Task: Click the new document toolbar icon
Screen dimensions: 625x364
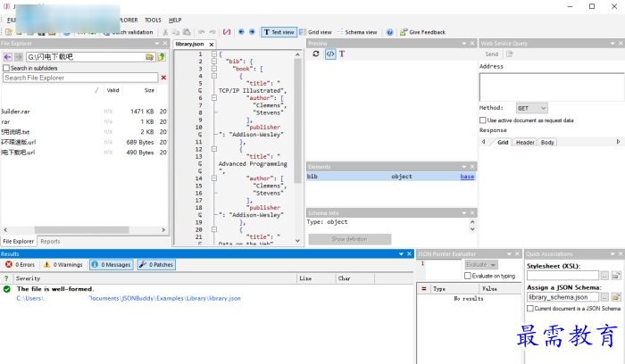Action: pyautogui.click(x=8, y=32)
